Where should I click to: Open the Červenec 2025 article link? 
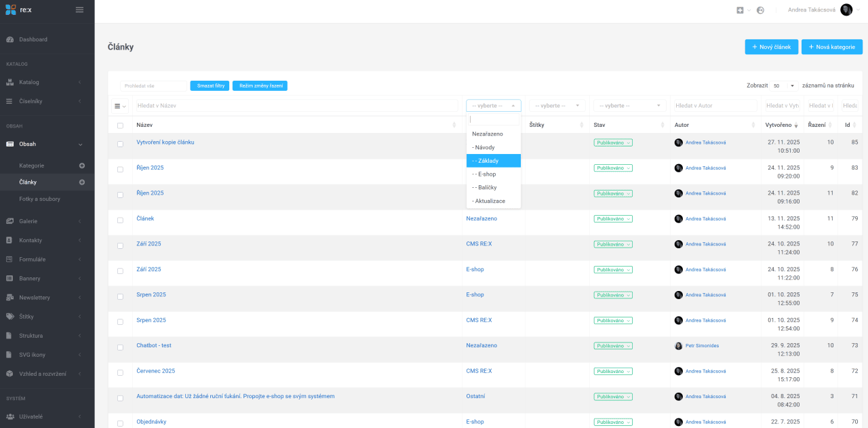pyautogui.click(x=155, y=371)
